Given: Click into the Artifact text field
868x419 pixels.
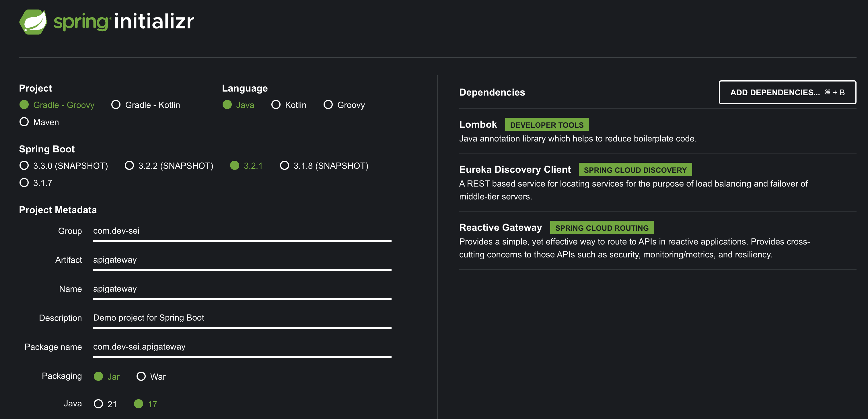Looking at the screenshot, I should [242, 260].
